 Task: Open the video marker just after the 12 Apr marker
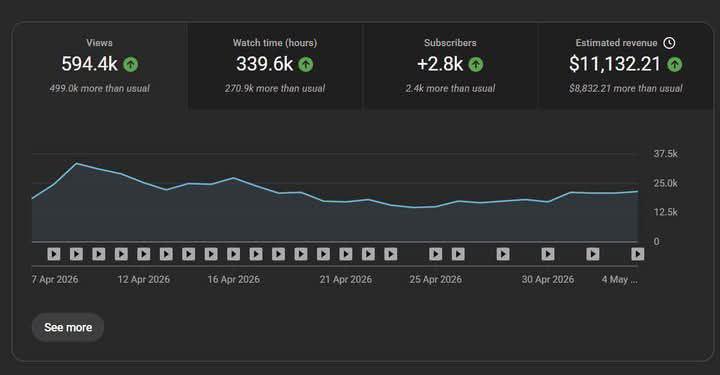(x=166, y=254)
